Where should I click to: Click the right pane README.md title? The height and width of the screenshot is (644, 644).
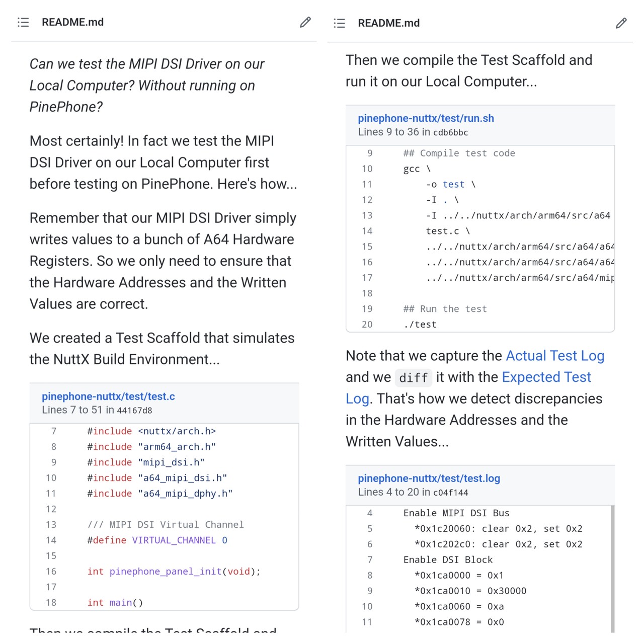pyautogui.click(x=388, y=23)
